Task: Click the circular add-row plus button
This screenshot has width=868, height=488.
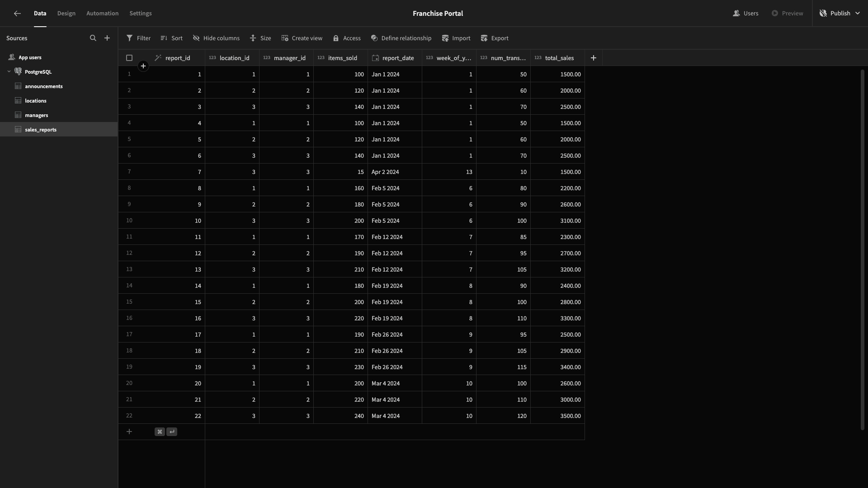Action: point(143,66)
